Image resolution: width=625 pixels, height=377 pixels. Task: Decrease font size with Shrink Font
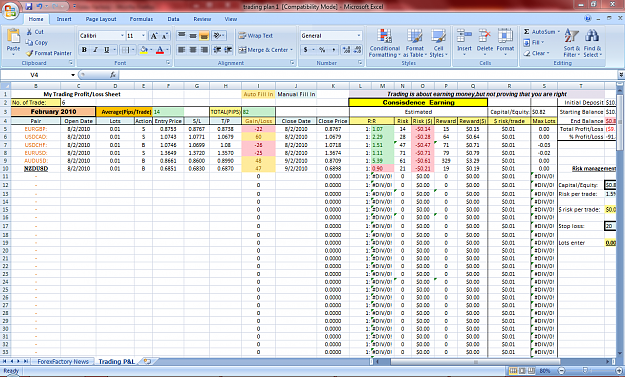click(x=165, y=36)
